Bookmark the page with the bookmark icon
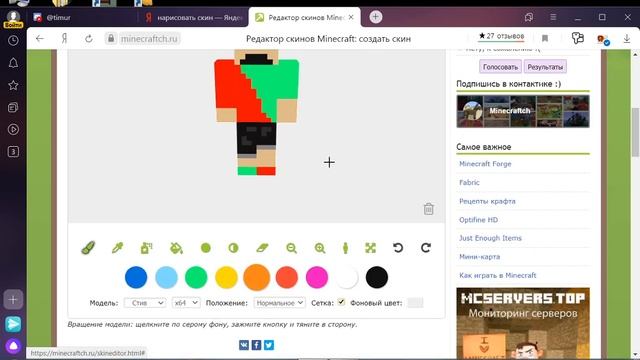Screen dimensions: 640x360 click(545, 38)
